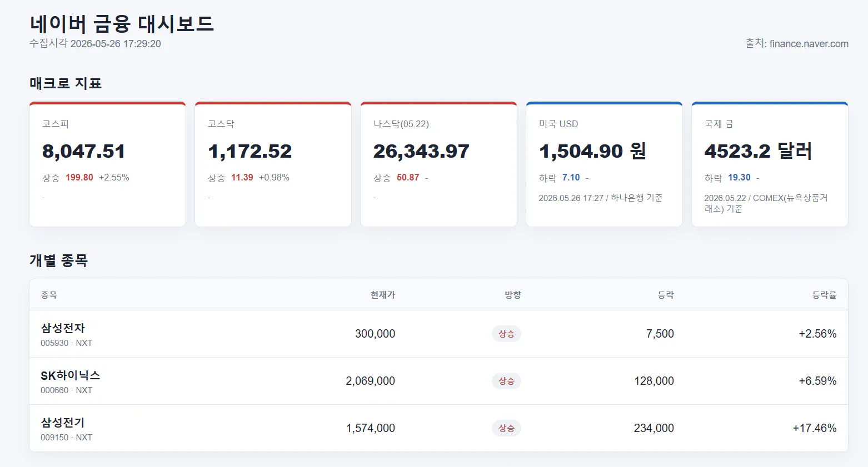868x467 pixels.
Task: Click the "방향" column header
Action: click(x=513, y=295)
